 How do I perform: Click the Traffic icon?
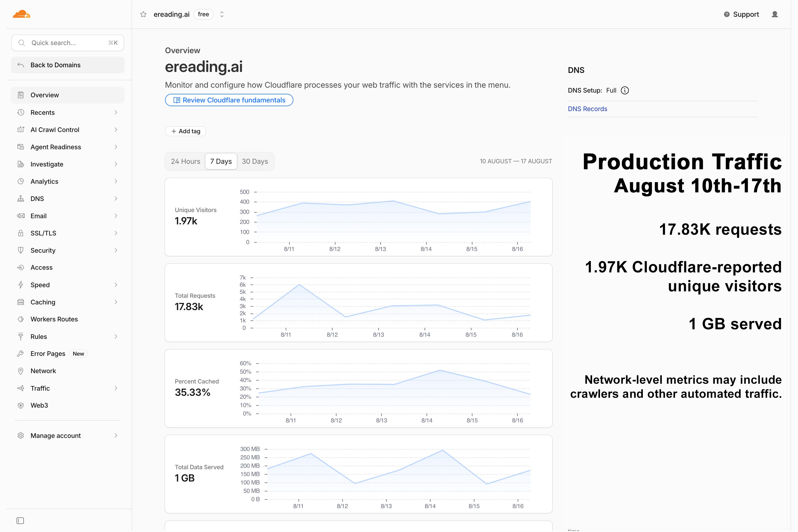[21, 388]
